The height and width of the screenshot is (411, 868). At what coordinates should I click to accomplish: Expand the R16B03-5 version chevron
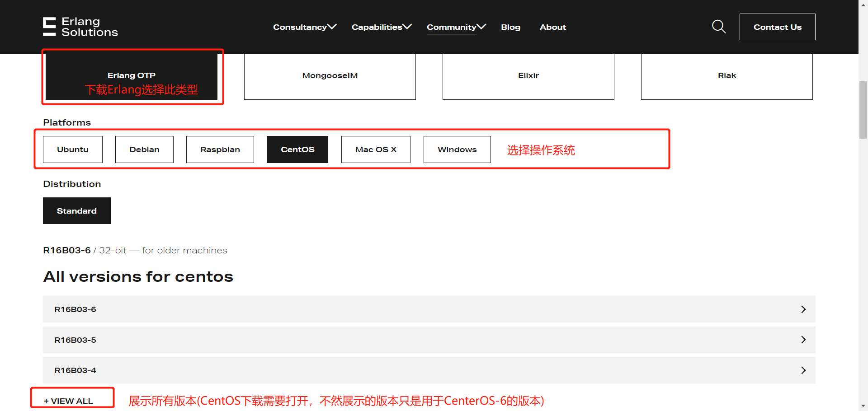803,340
